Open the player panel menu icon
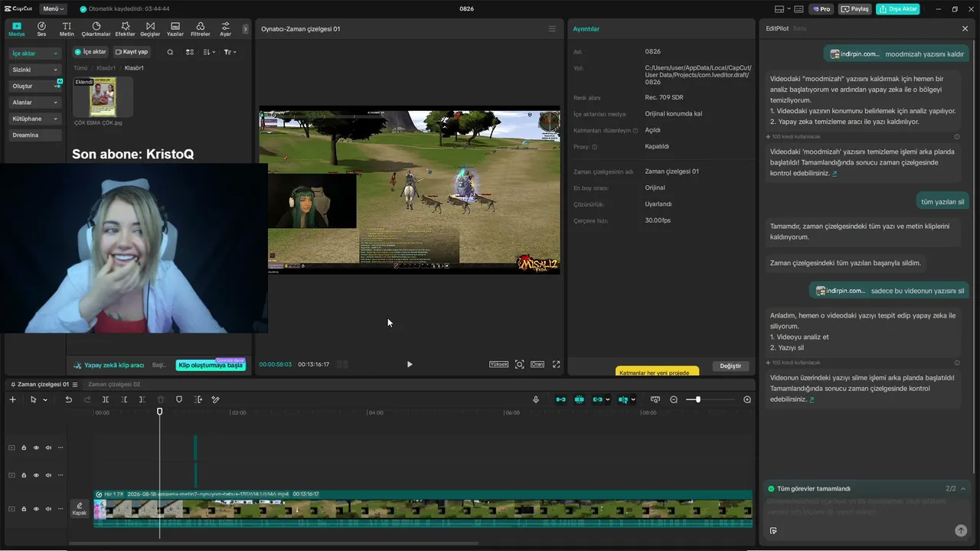980x551 pixels. click(552, 29)
